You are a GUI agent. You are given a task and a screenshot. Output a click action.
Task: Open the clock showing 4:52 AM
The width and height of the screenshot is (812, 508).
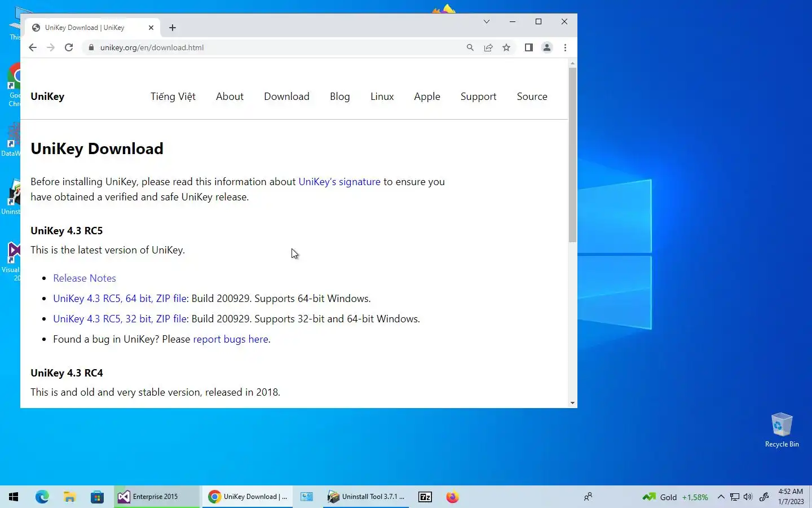pyautogui.click(x=791, y=497)
